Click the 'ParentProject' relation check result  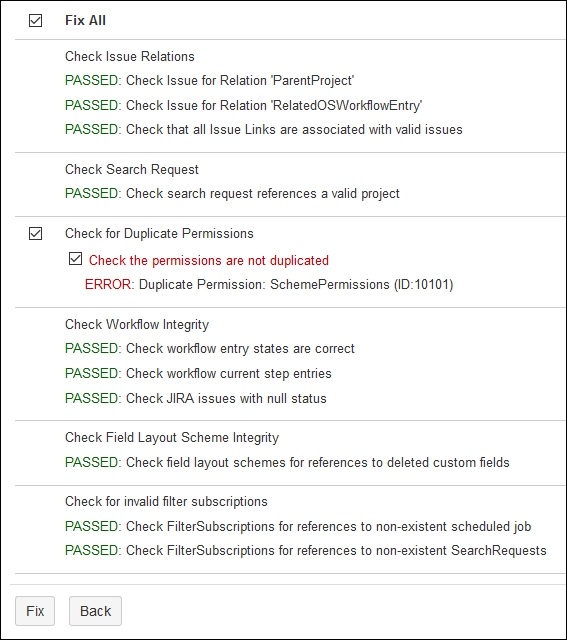pos(209,80)
